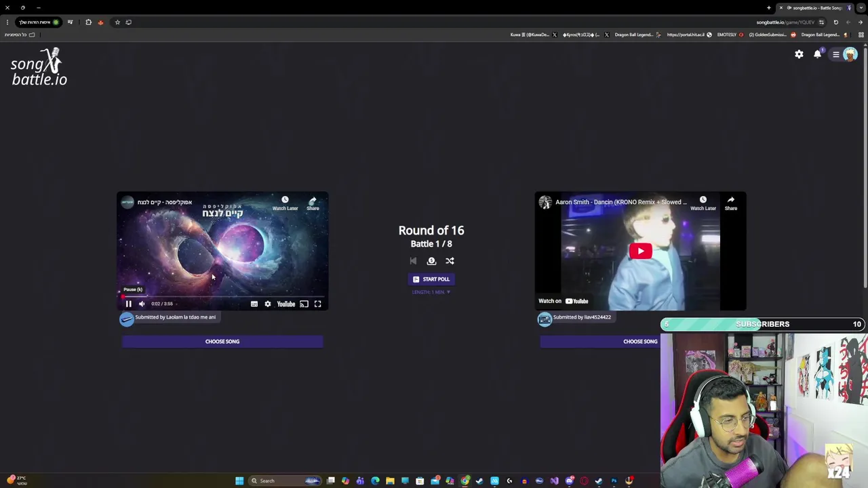This screenshot has width=868, height=488.
Task: Enter fullscreen on the left video
Action: 317,304
